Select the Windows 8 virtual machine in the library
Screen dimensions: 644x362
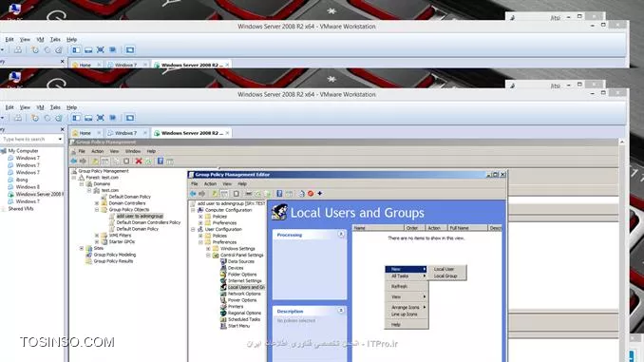[x=28, y=187]
